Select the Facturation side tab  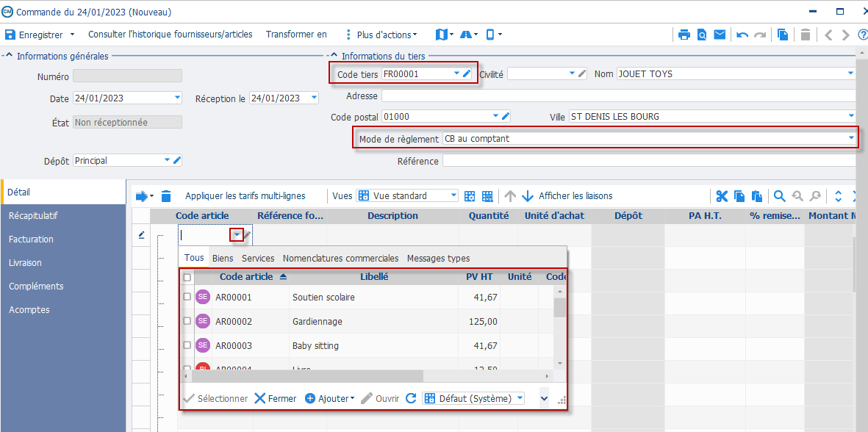click(x=63, y=239)
